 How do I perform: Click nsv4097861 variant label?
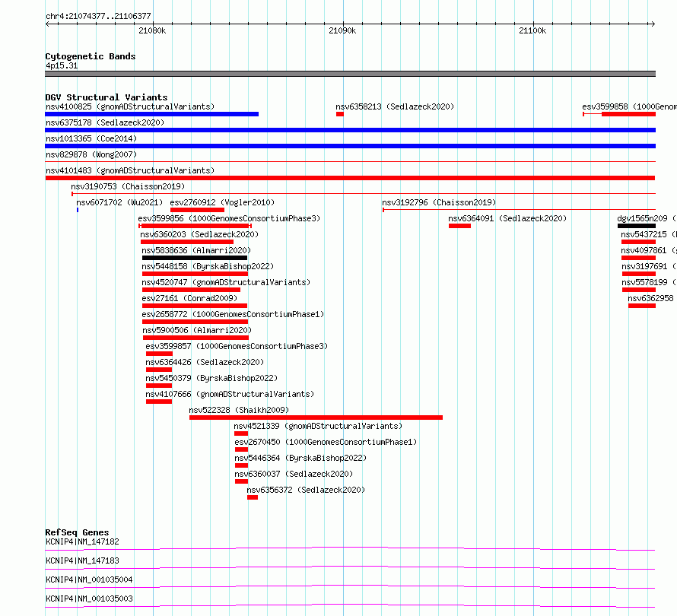[x=649, y=250]
